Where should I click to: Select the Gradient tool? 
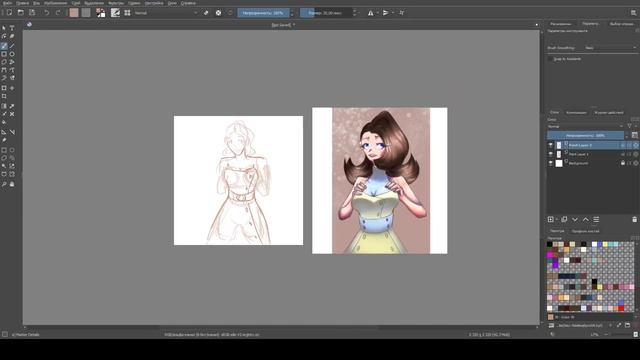[4, 106]
